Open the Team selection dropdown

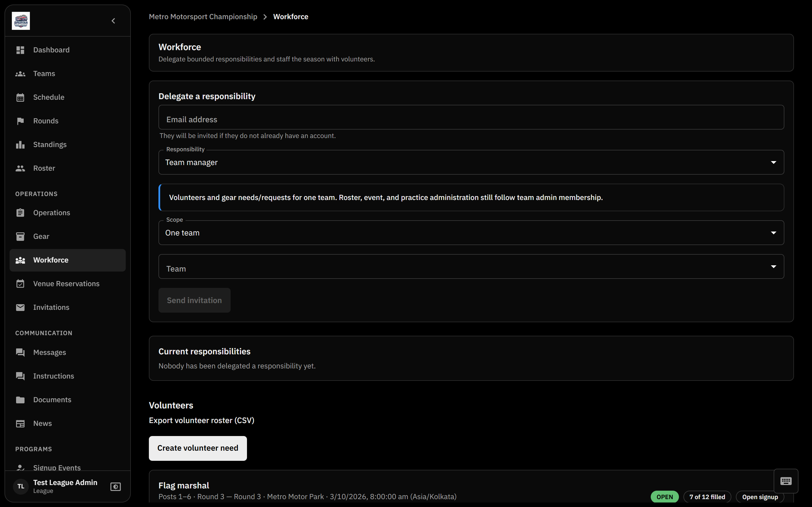pyautogui.click(x=471, y=266)
